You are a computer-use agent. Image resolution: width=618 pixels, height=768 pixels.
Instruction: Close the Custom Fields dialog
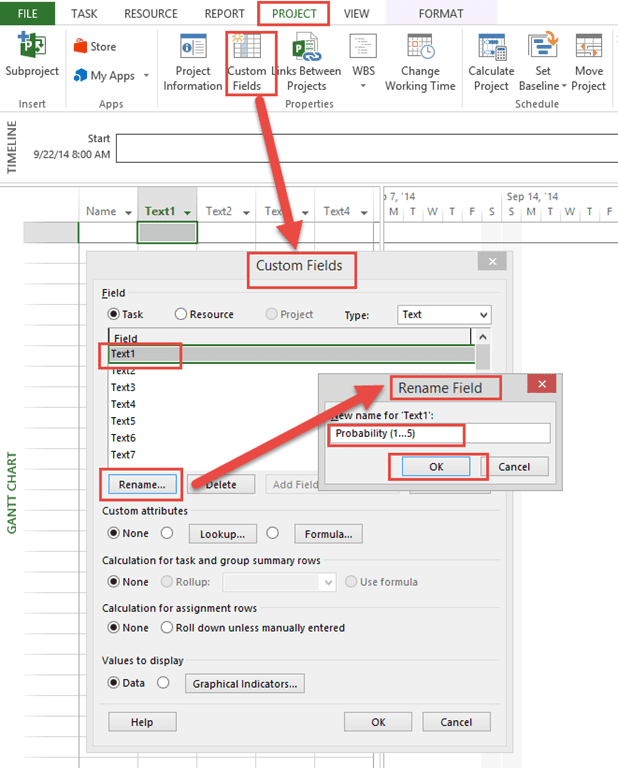(492, 262)
